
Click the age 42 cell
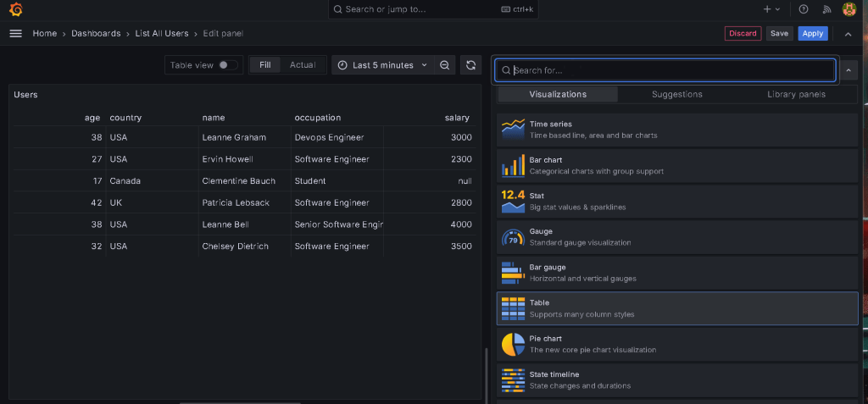pos(60,202)
